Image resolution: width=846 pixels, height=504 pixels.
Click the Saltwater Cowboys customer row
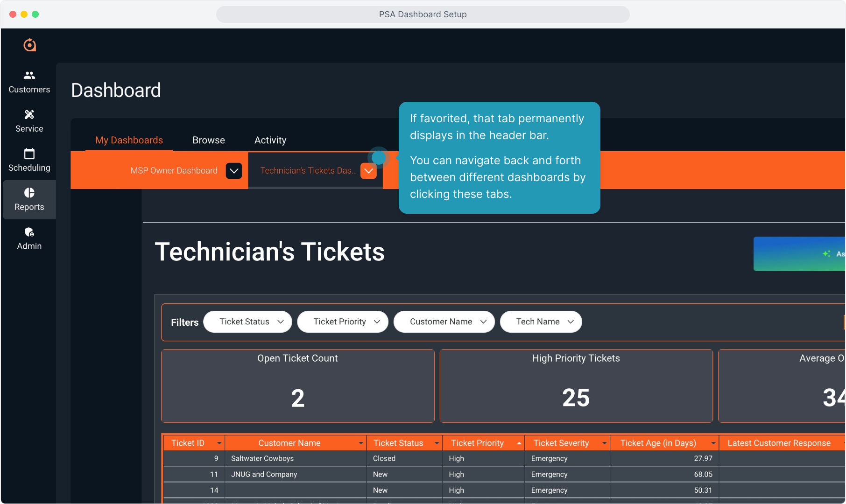(262, 458)
